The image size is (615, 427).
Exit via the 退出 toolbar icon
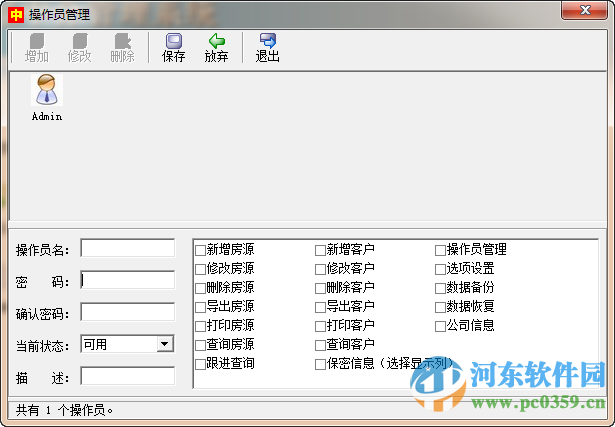[267, 48]
